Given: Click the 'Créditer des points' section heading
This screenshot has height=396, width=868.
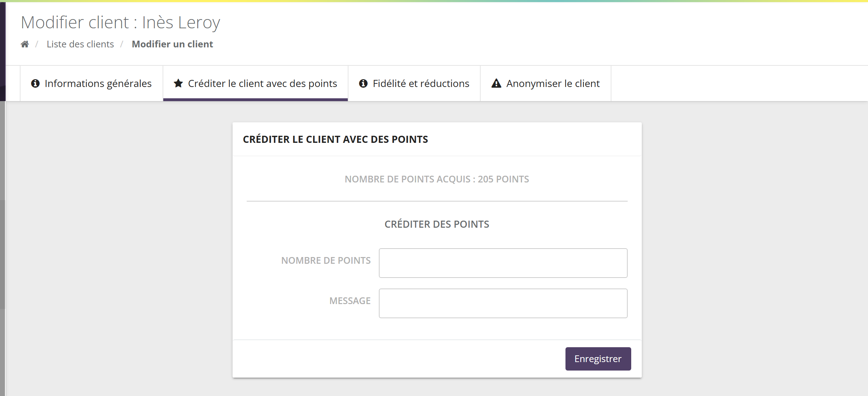Looking at the screenshot, I should (x=437, y=224).
